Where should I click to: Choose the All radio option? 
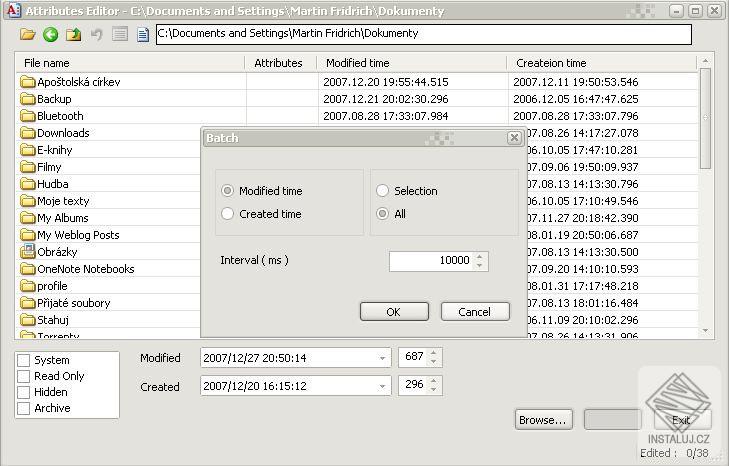(382, 214)
